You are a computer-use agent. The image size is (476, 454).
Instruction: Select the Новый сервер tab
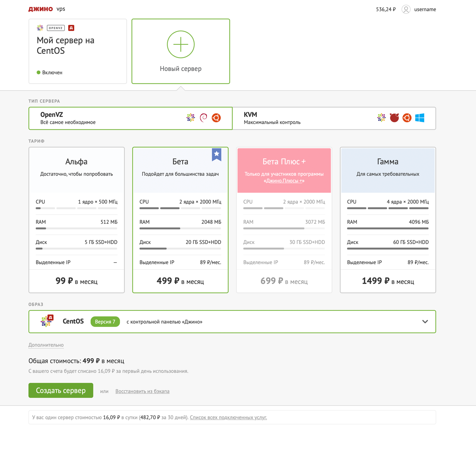pos(181,51)
